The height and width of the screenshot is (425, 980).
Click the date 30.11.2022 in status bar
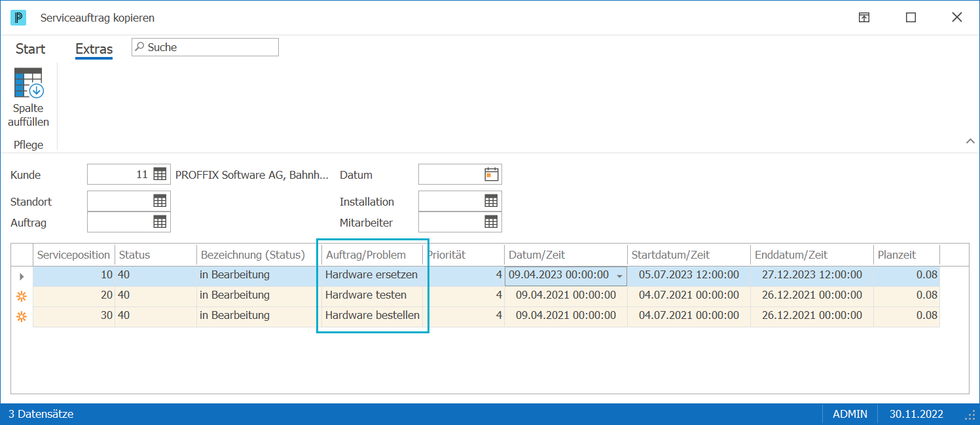click(x=916, y=414)
